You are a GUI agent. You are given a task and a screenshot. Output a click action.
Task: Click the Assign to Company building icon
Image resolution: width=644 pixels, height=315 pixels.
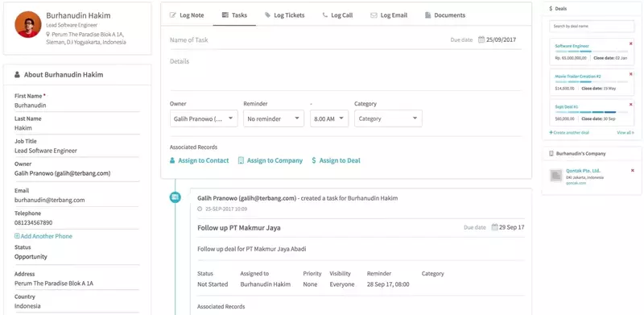point(241,160)
